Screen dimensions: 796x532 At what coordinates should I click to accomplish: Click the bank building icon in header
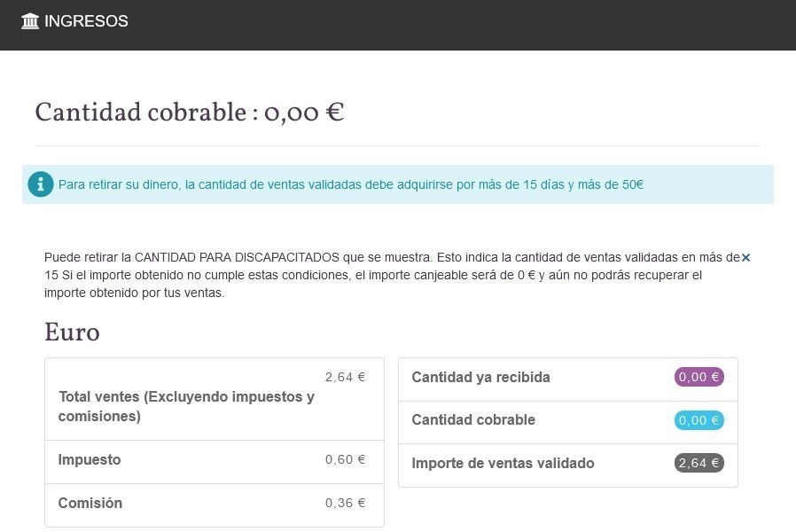click(x=30, y=21)
